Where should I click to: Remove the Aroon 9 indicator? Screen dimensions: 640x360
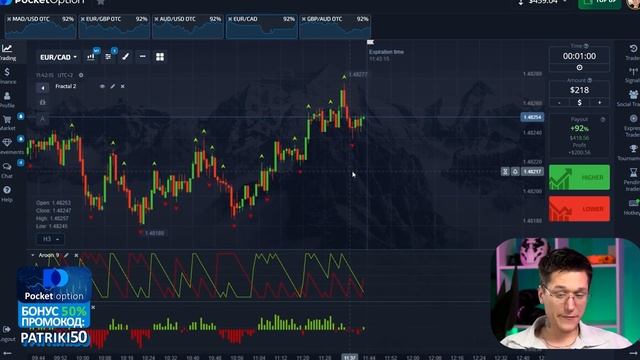pos(76,256)
